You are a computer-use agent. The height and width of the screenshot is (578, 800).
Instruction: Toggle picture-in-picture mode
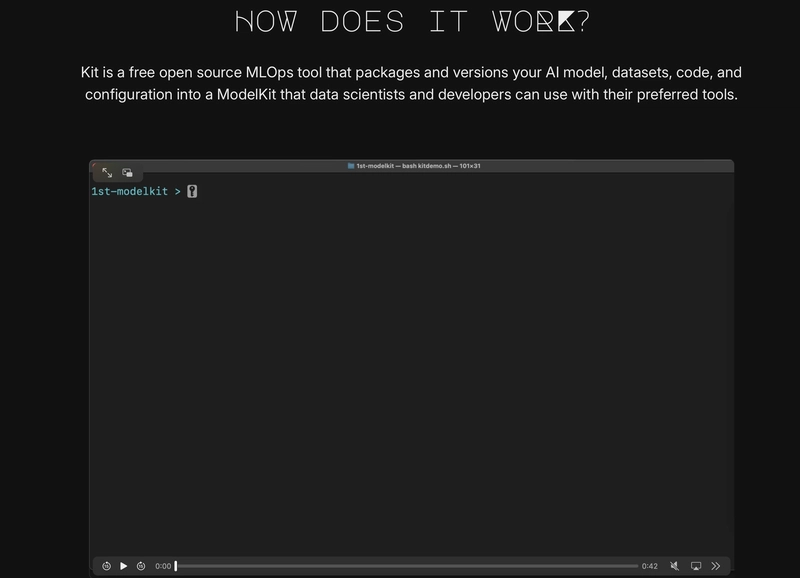127,172
